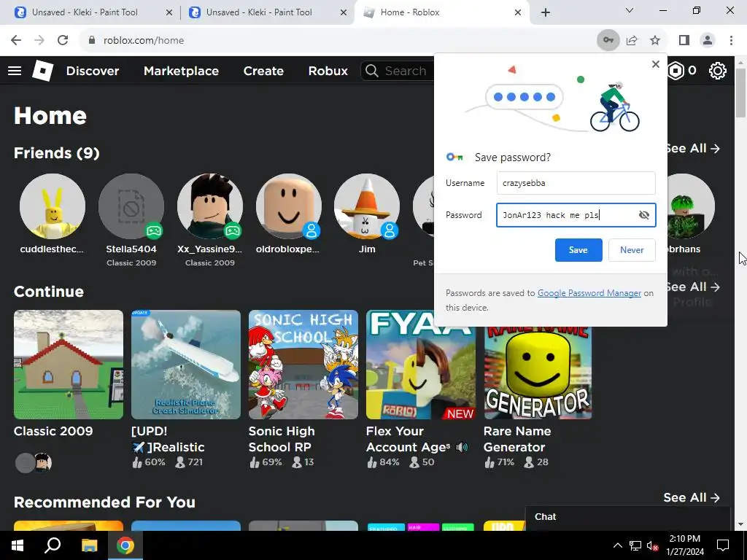This screenshot has height=560, width=747.
Task: Open the notification center icon
Action: coord(723,545)
